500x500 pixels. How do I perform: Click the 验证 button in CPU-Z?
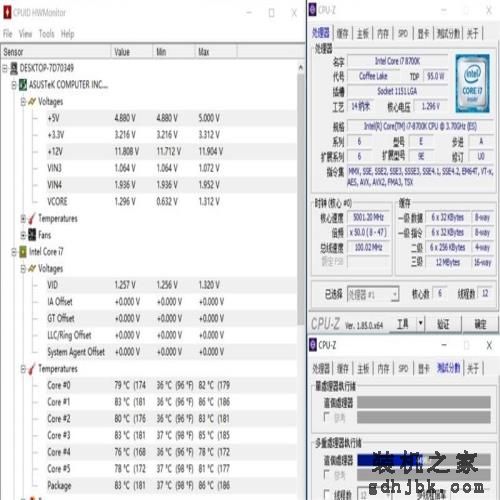[443, 323]
